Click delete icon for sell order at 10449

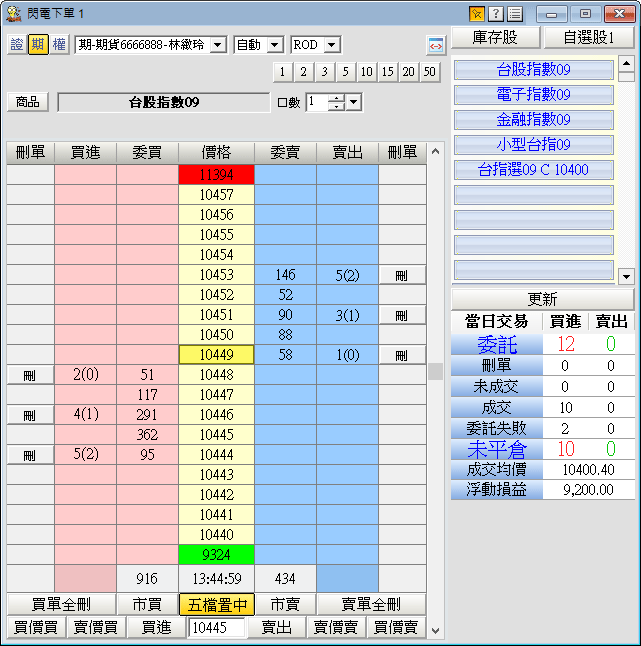tap(402, 355)
